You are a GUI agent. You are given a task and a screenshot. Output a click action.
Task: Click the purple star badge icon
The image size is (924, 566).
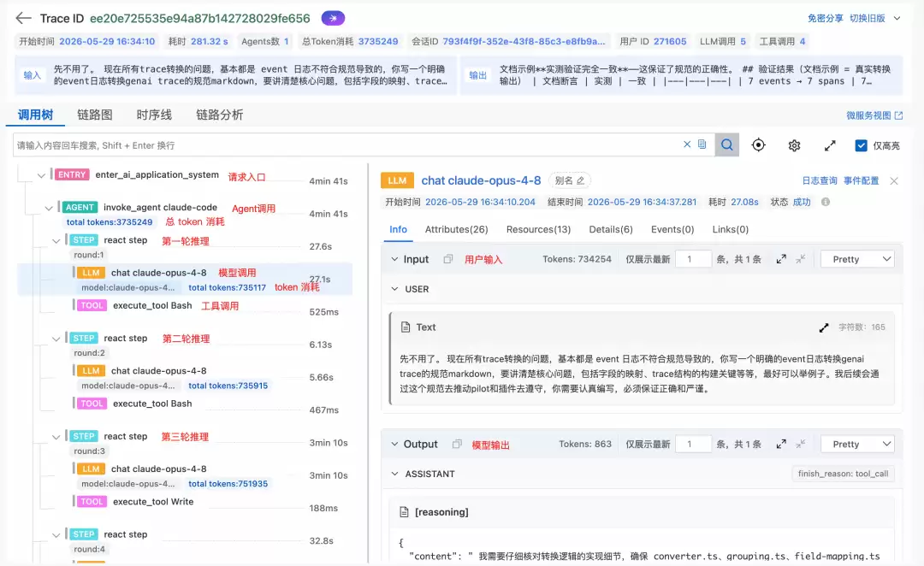pyautogui.click(x=333, y=18)
